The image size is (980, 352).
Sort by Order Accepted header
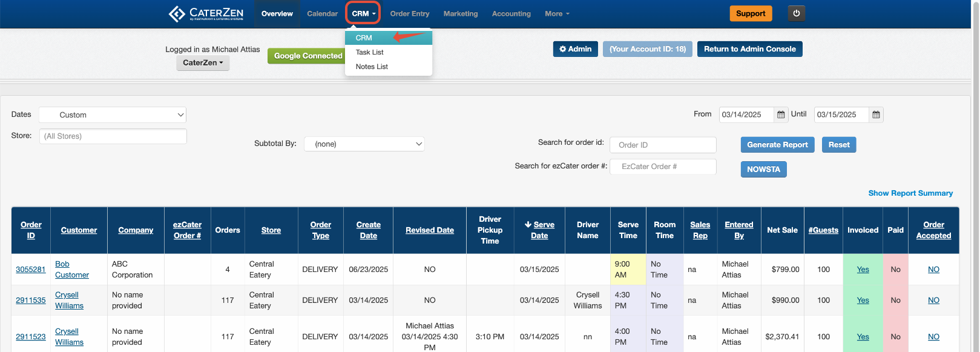(x=933, y=230)
